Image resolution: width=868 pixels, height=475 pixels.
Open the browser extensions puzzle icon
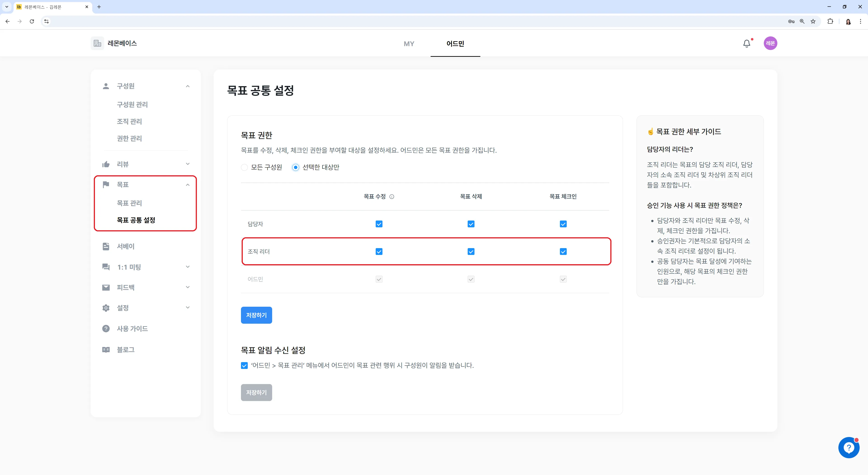[830, 21]
